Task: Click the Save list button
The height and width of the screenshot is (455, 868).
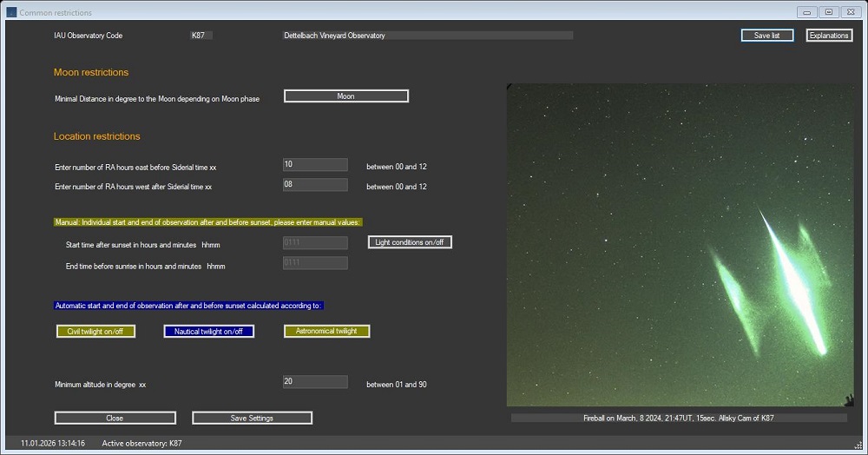Action: point(766,36)
